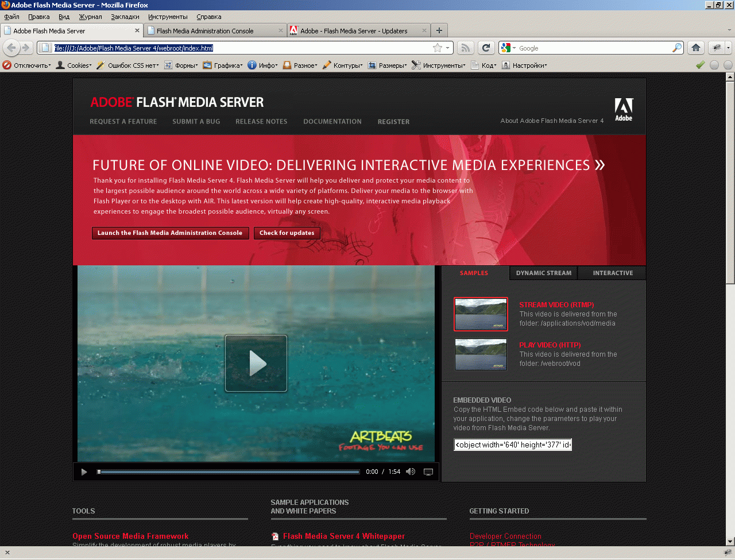Click the Adobe logo on the page

[x=624, y=109]
